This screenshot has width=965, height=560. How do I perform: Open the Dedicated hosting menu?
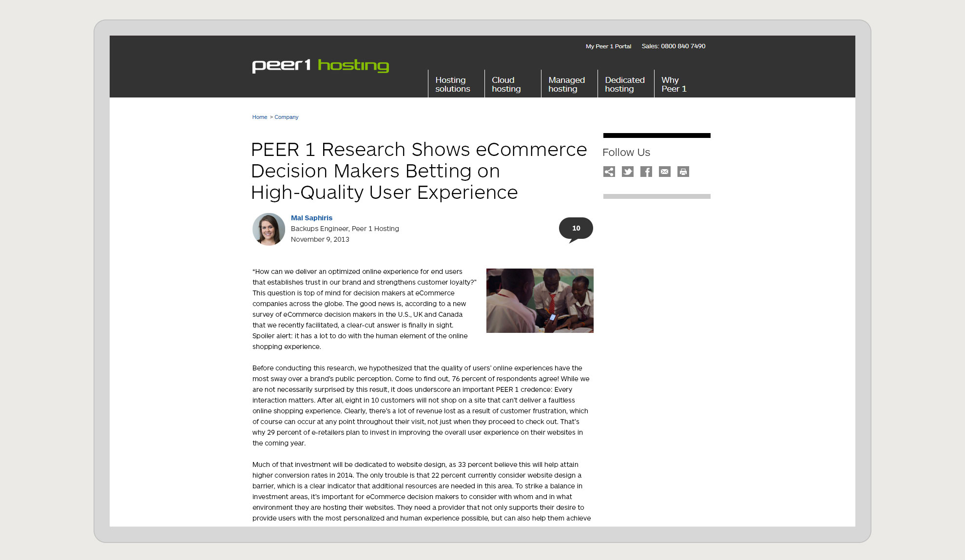[624, 84]
